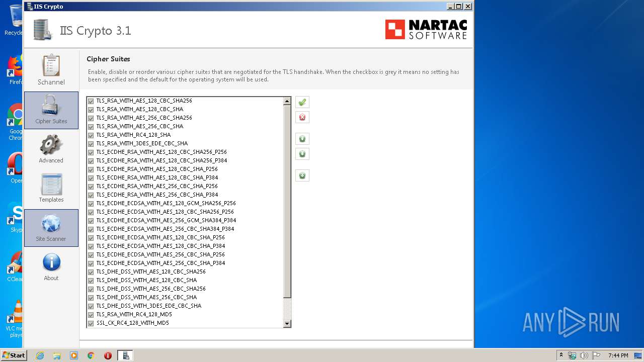Uncheck TLS_RSA_WITH_RC4_128_MD5 checkbox

(91, 315)
